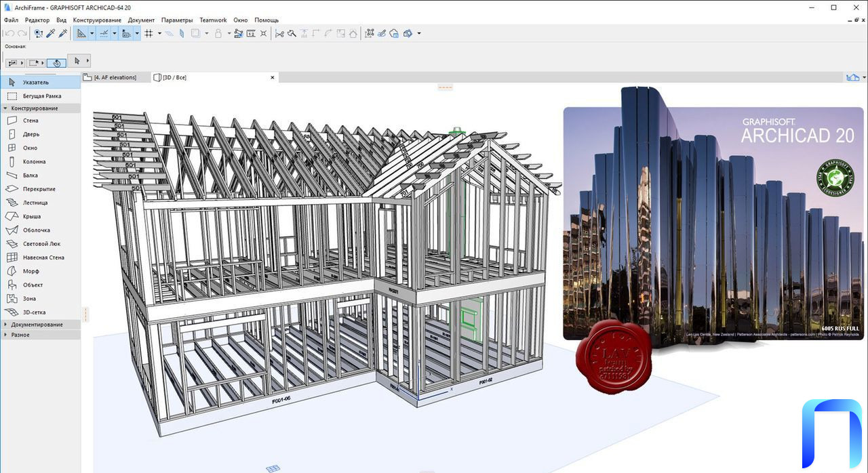This screenshot has width=868, height=473.
Task: Open the Teamwork menu
Action: tap(213, 20)
